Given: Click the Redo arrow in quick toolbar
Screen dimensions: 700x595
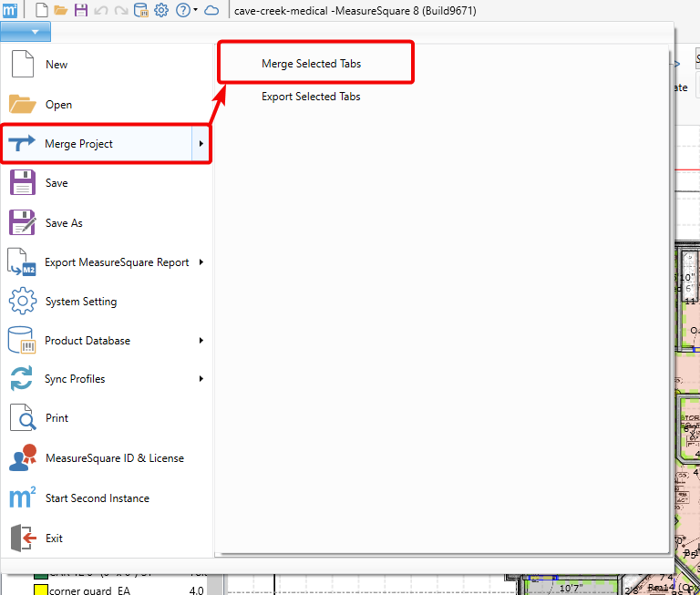Looking at the screenshot, I should pyautogui.click(x=121, y=10).
